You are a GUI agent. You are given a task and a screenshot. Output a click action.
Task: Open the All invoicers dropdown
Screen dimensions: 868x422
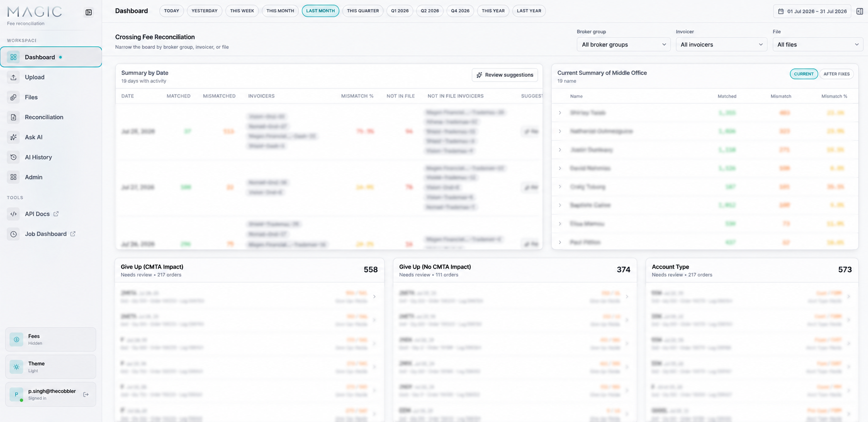click(721, 44)
